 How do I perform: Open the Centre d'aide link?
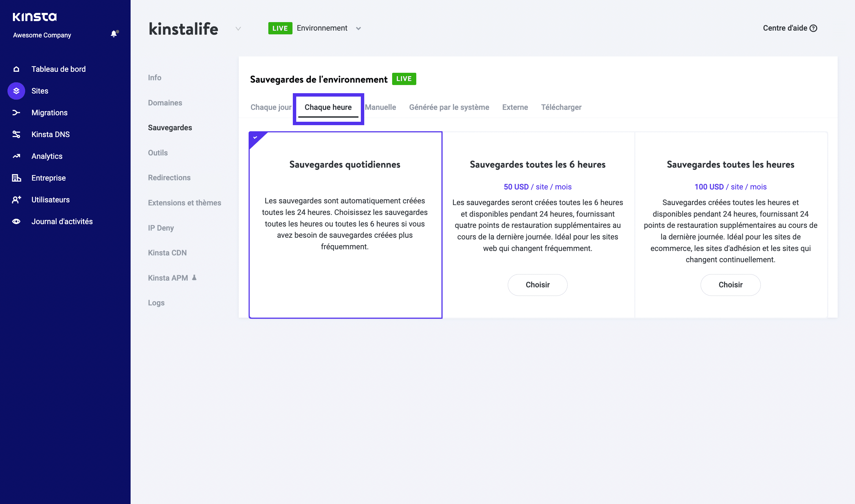click(786, 28)
